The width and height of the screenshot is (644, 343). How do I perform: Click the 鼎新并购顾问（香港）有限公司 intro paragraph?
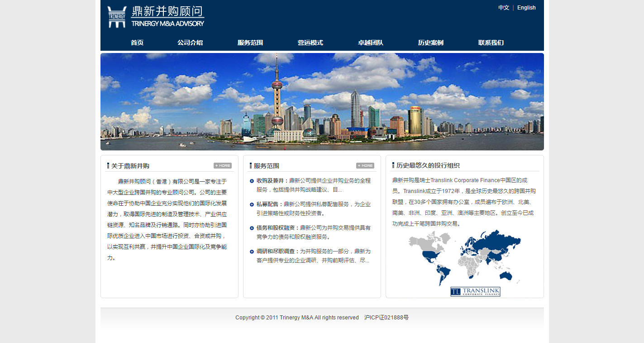coord(167,219)
